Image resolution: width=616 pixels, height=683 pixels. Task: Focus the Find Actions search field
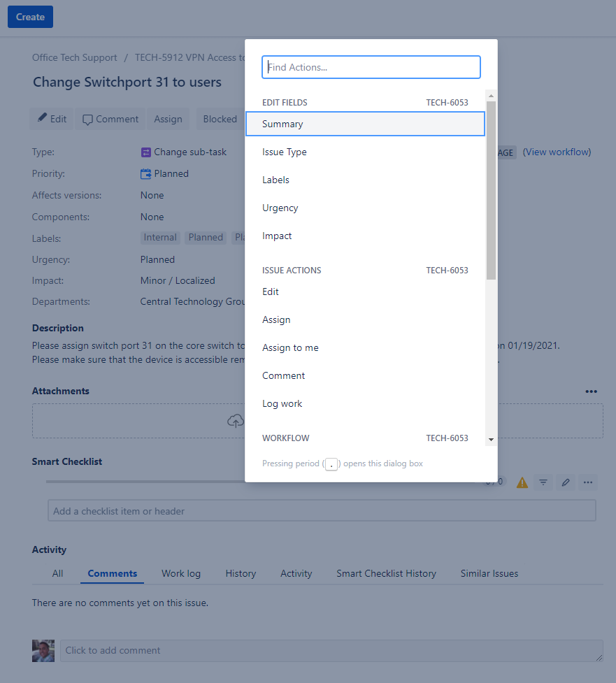coord(371,67)
